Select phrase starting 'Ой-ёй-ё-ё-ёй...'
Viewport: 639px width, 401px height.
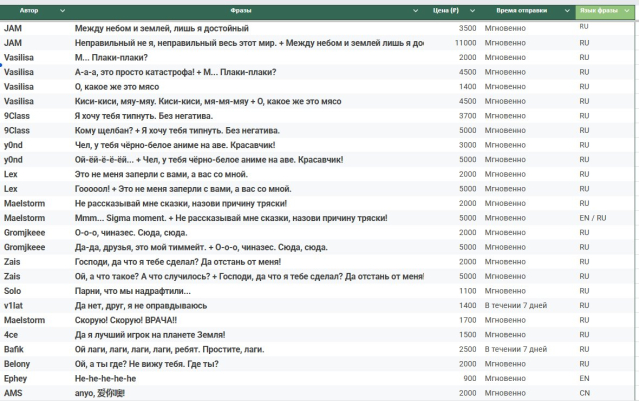point(209,160)
